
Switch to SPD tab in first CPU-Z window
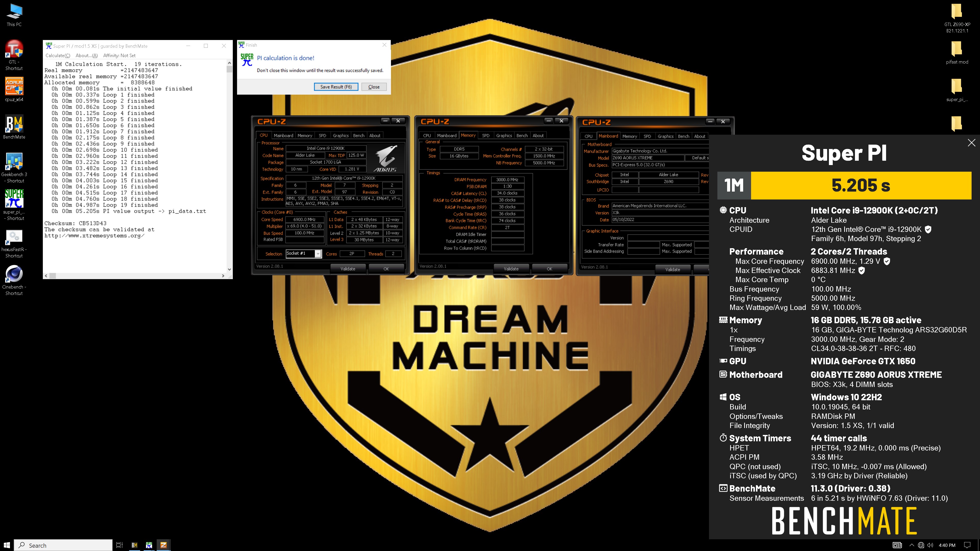322,135
